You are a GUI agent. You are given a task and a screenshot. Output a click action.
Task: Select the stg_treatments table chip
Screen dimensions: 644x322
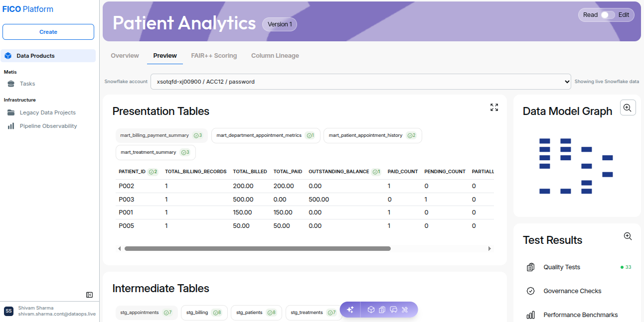click(x=314, y=313)
